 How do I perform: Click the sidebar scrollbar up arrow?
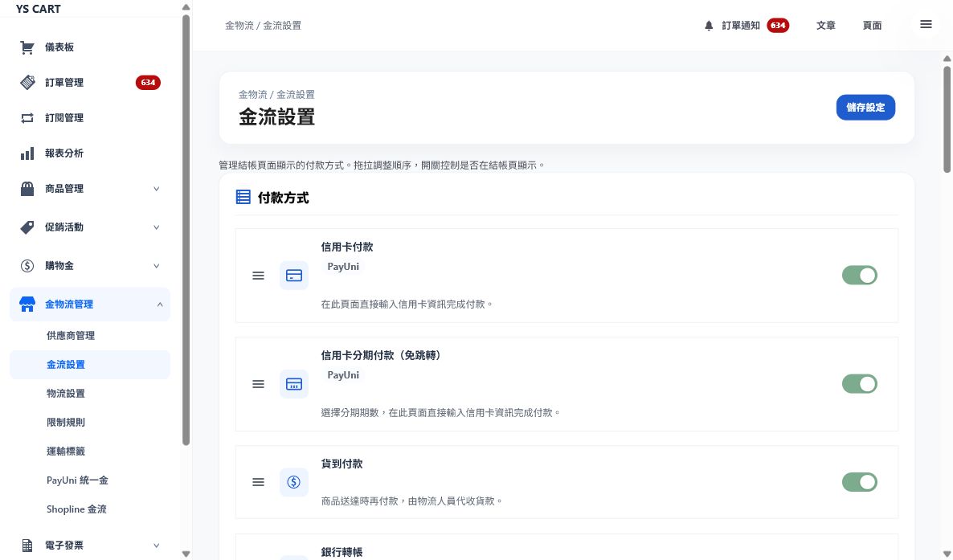186,7
